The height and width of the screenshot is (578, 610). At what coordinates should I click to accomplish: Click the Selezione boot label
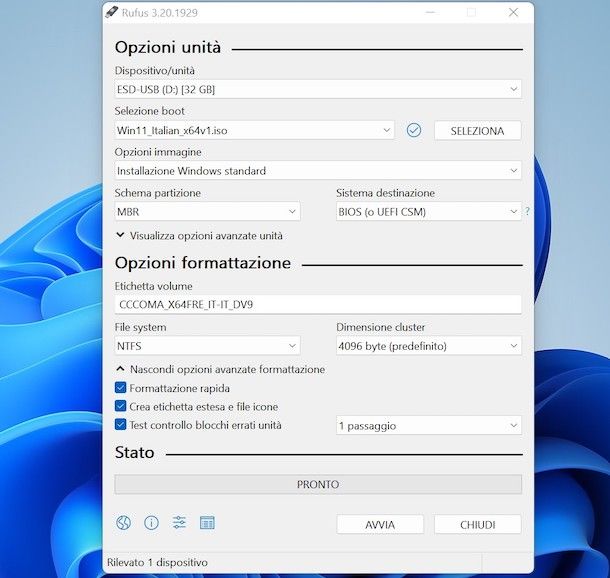click(149, 111)
